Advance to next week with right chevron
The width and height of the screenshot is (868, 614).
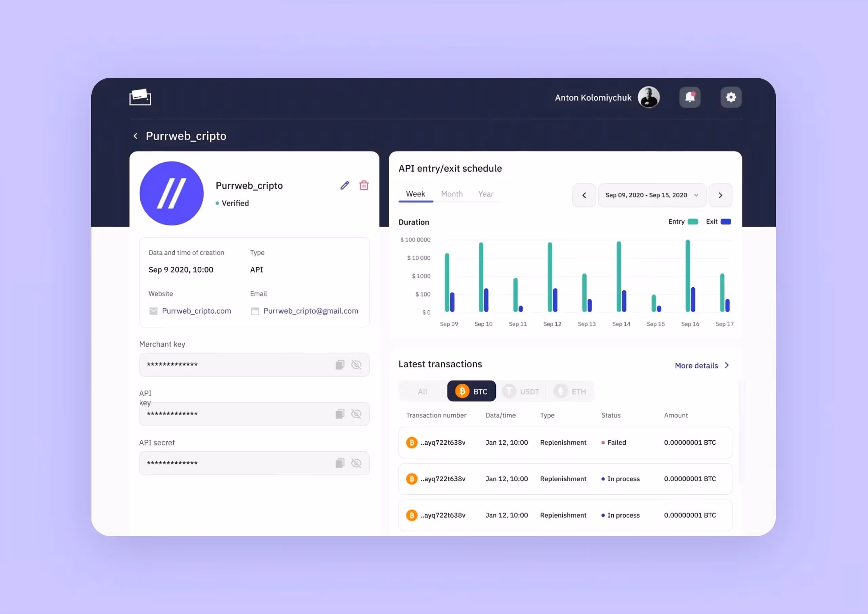(x=720, y=195)
